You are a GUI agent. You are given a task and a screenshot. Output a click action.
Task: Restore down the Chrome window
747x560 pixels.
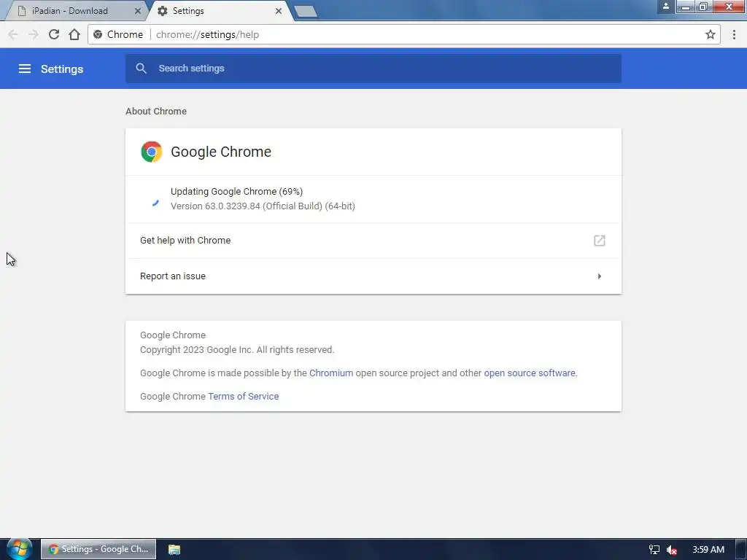click(703, 6)
